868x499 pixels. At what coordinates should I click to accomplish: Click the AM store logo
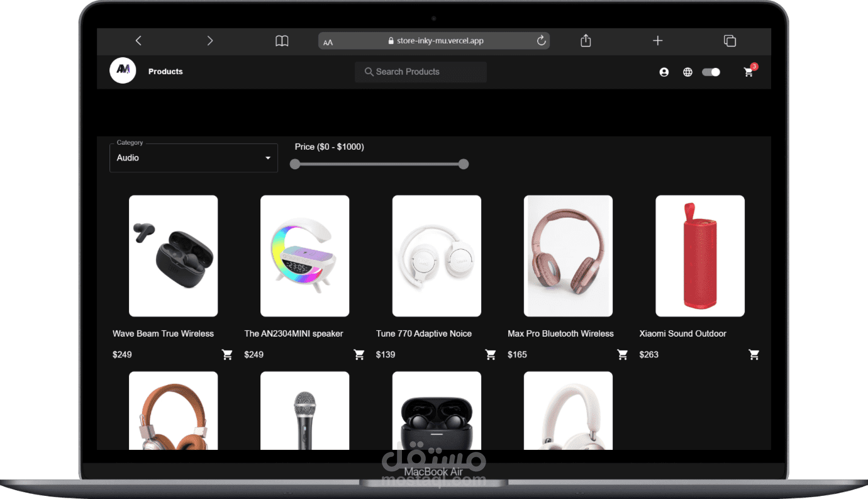click(123, 70)
